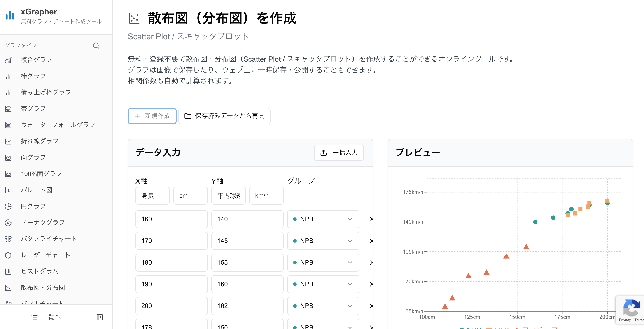Collapse the sidebar with the panel icon

click(100, 317)
